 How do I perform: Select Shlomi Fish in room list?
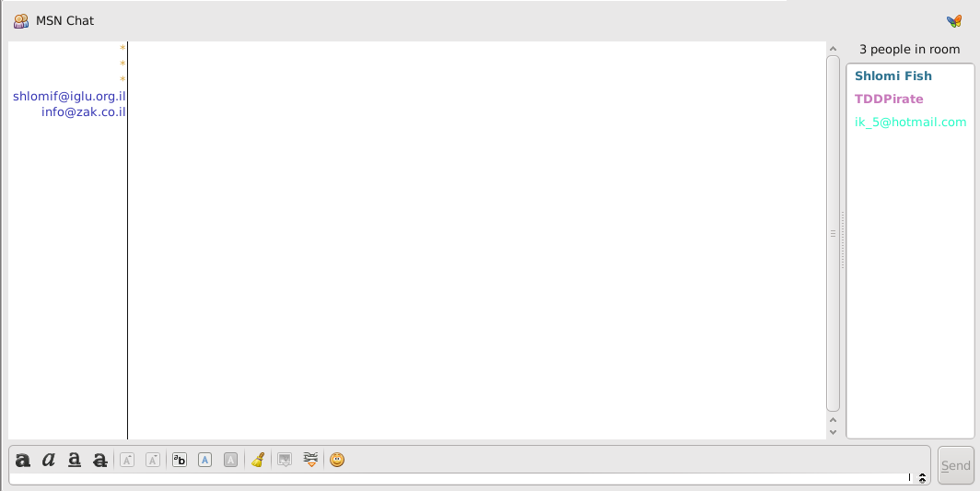(892, 76)
